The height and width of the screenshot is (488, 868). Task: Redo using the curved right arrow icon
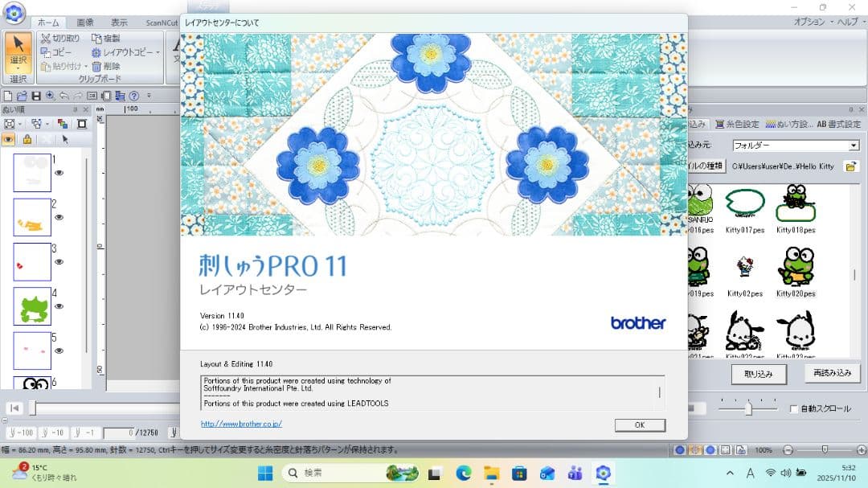pyautogui.click(x=78, y=96)
